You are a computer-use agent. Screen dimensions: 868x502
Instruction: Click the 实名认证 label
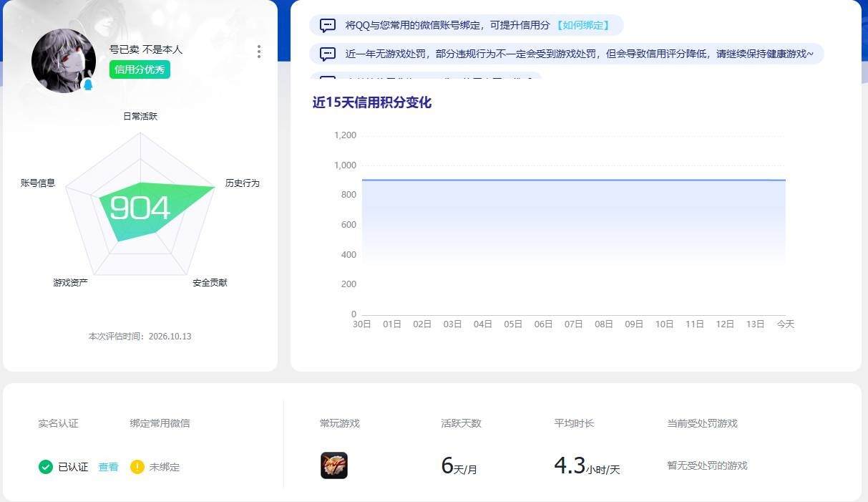59,423
